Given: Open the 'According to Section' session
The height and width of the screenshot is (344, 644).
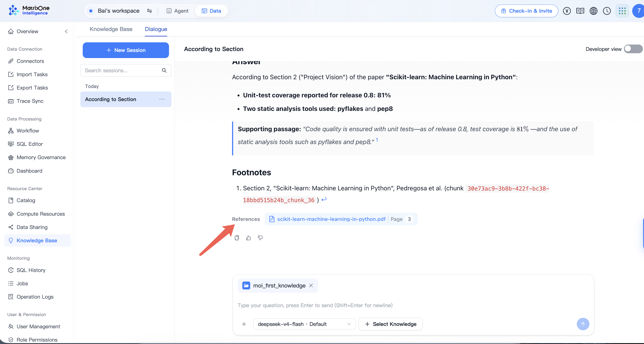Looking at the screenshot, I should 126,99.
